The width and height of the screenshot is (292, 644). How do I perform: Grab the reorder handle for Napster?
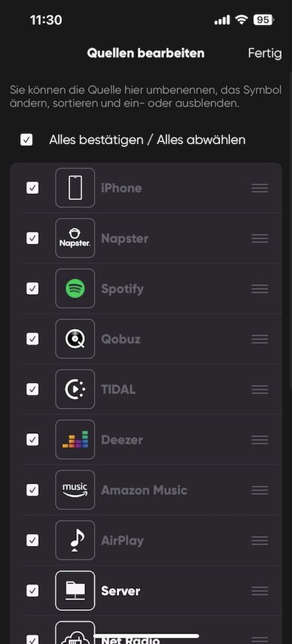point(260,238)
